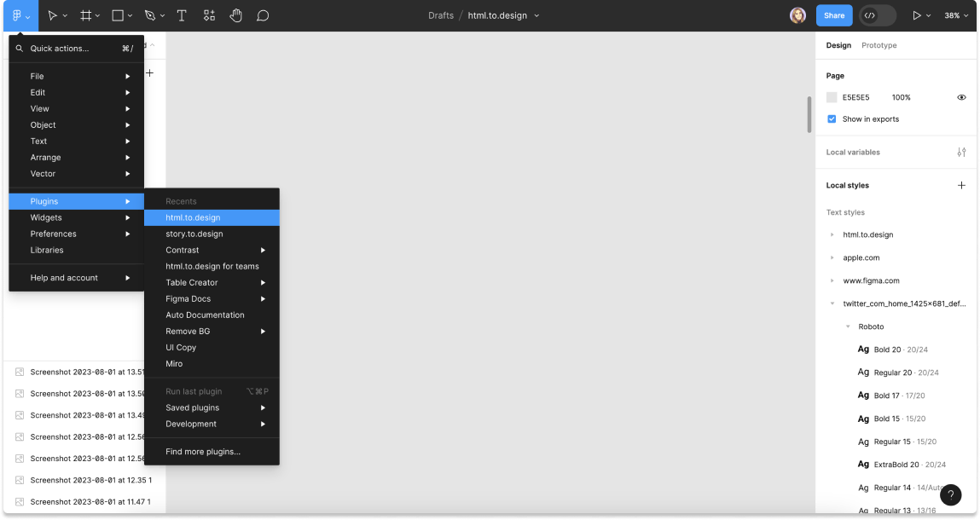Run story.to.design plugin
Screen dimensions: 980x520
(x=212, y=234)
